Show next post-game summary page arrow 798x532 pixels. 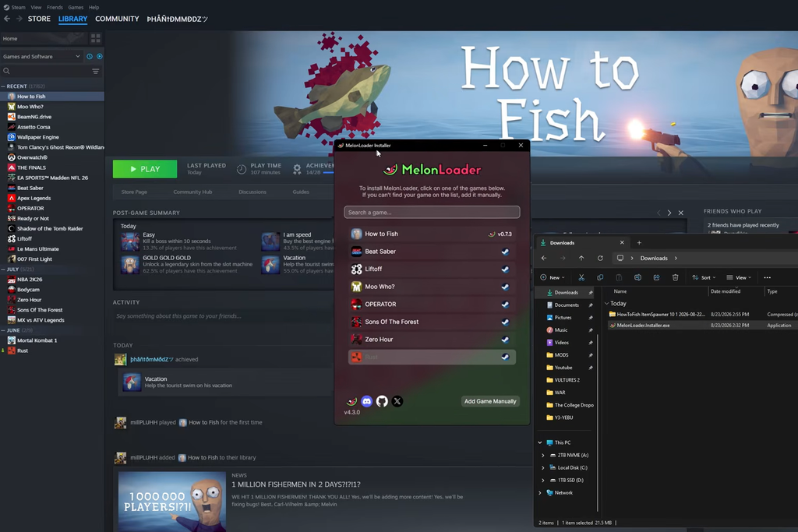point(669,213)
